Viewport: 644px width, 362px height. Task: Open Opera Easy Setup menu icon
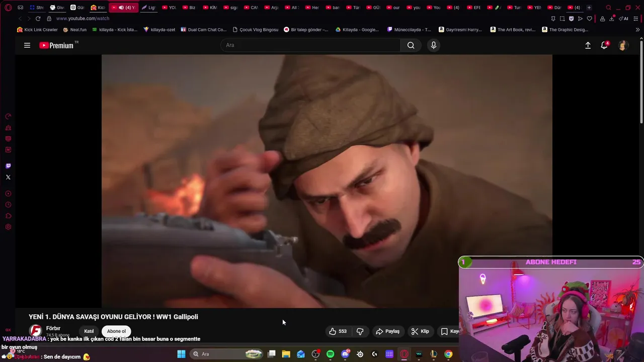[x=635, y=19]
